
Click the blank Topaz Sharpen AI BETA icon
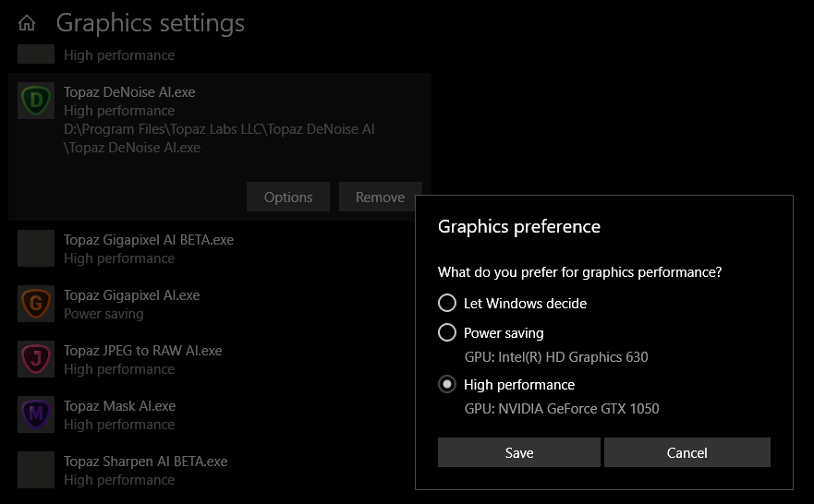pyautogui.click(x=36, y=470)
